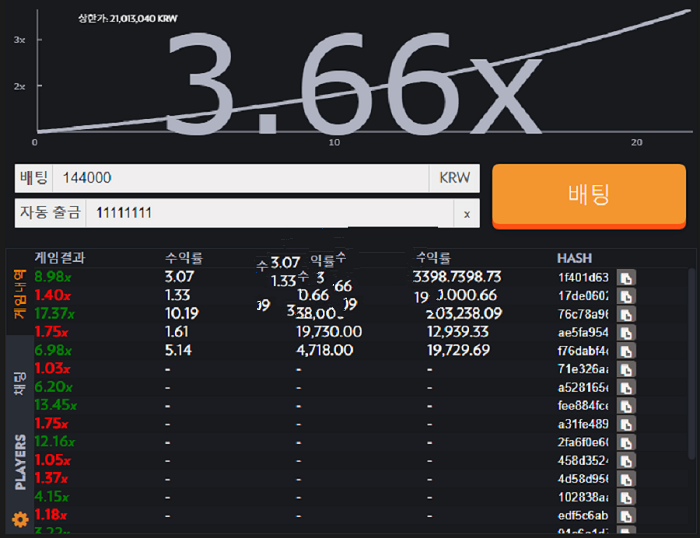Select the 12.16x game result
Viewport: 700px width, 538px height.
[54, 442]
